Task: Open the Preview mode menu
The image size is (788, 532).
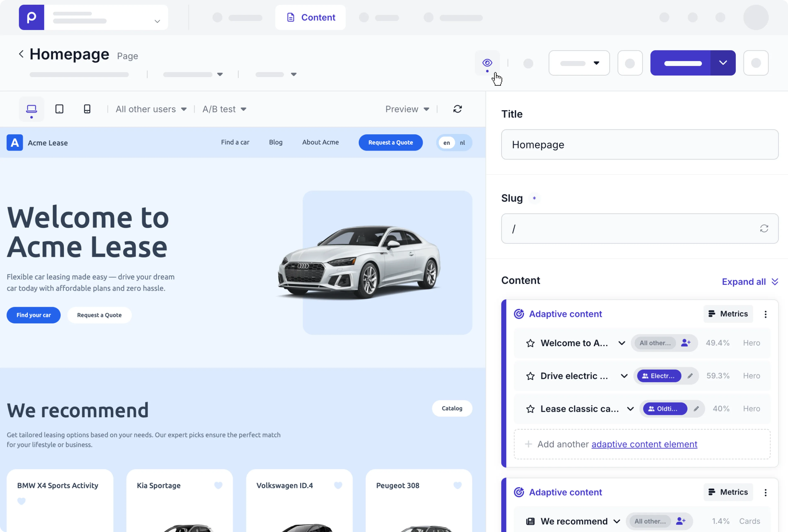Action: click(x=407, y=109)
